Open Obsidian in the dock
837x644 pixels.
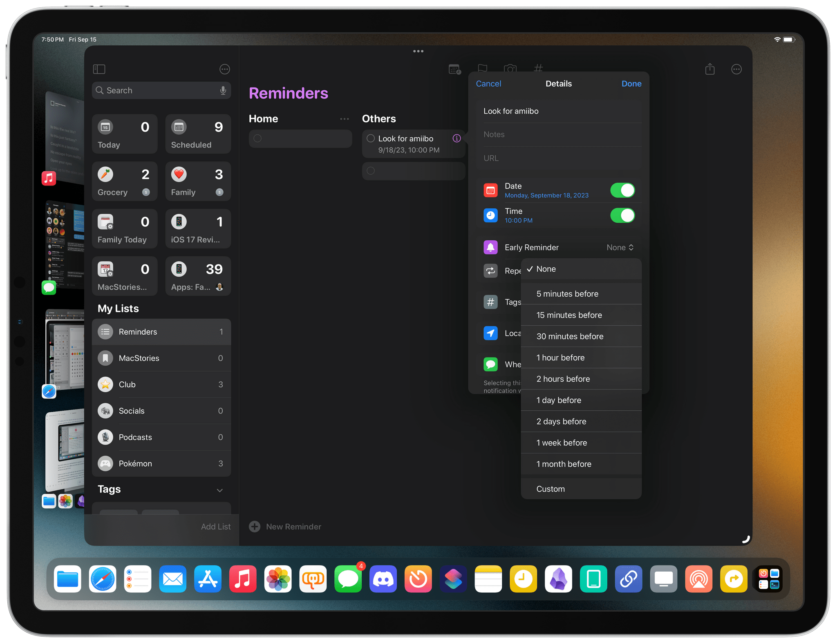[558, 579]
